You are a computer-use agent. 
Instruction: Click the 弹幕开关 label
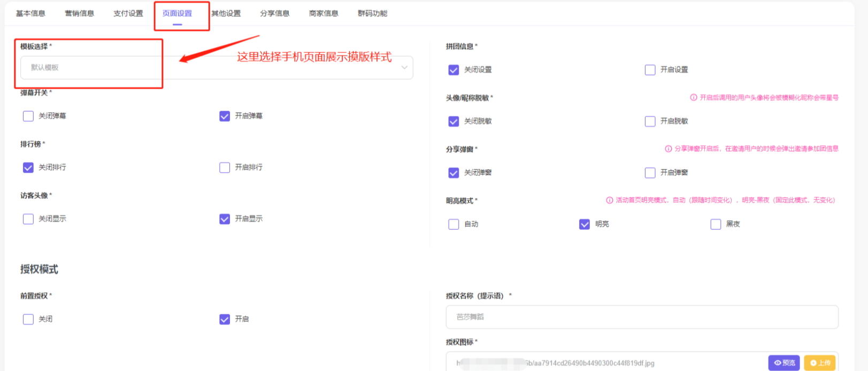point(34,93)
